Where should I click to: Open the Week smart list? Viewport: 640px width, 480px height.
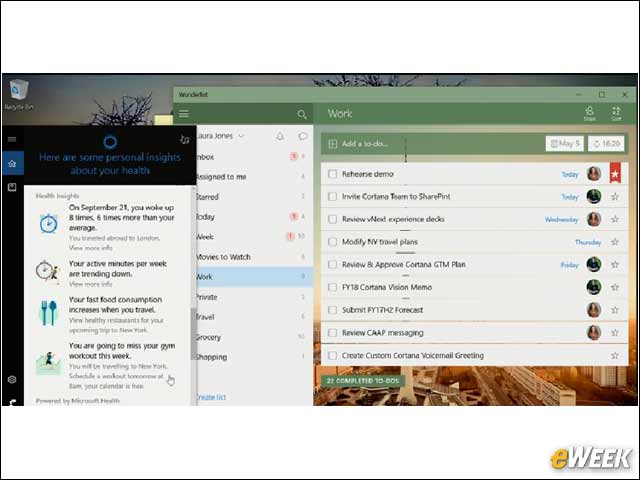[254, 237]
